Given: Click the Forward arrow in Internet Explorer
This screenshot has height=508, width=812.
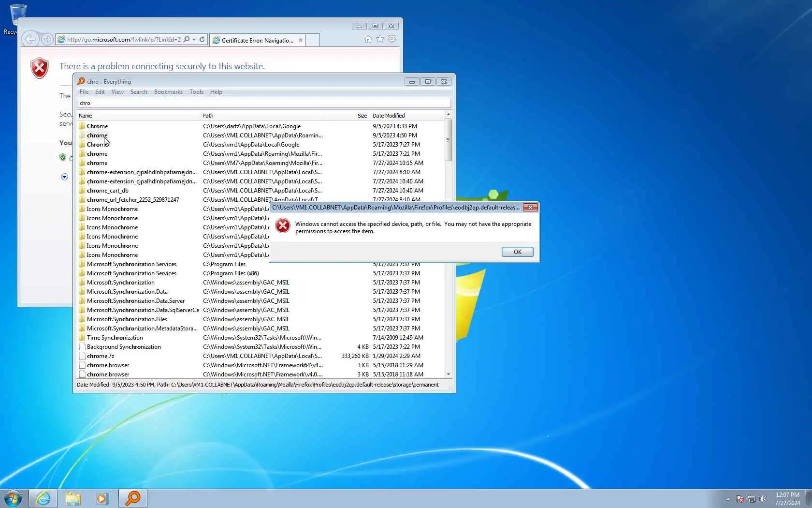Looking at the screenshot, I should (x=47, y=39).
